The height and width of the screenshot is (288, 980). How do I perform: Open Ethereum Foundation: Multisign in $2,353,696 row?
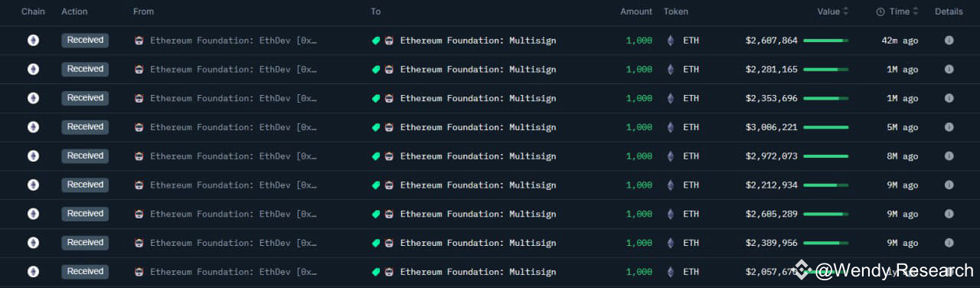click(x=478, y=98)
